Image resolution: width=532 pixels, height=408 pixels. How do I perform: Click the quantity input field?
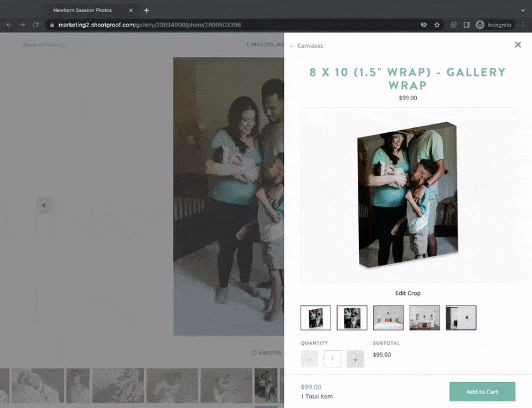pyautogui.click(x=332, y=359)
